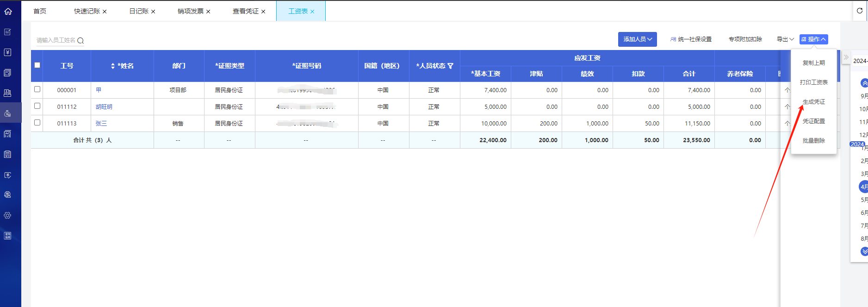
Task: Open the tax yen-check sidebar icon
Action: point(8,175)
